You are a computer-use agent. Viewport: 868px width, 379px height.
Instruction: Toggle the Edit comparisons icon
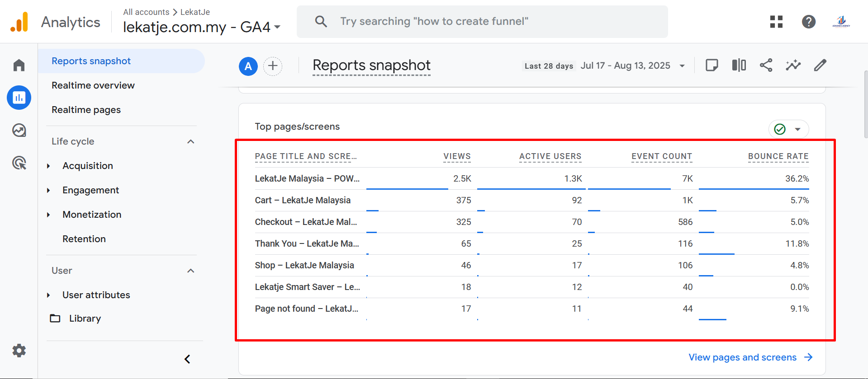739,66
